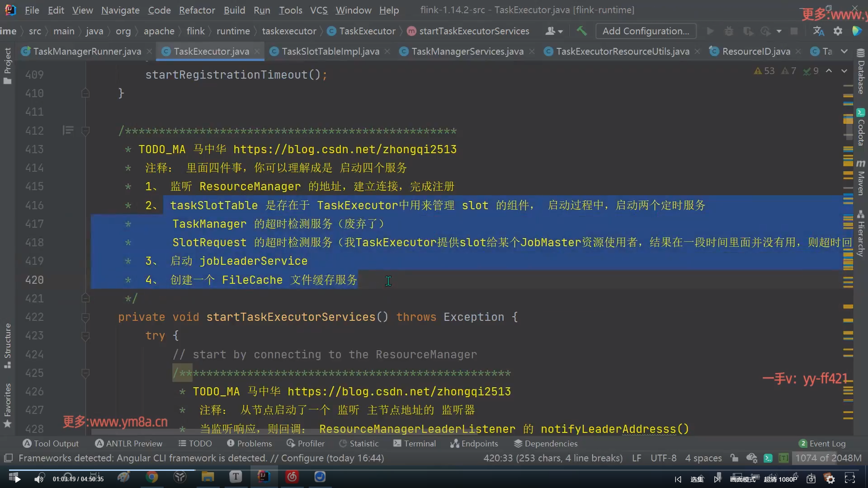
Task: Toggle the read-only lock icon in status bar
Action: [x=734, y=458]
